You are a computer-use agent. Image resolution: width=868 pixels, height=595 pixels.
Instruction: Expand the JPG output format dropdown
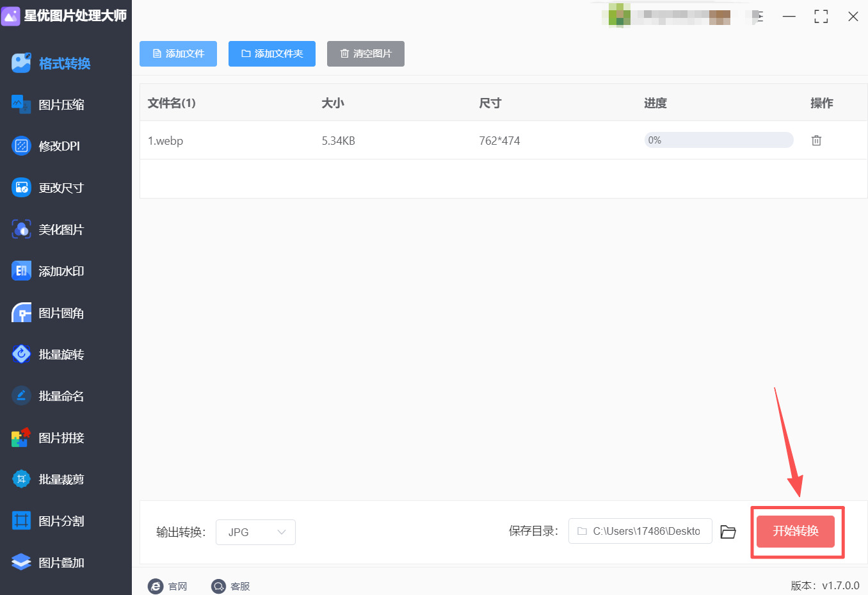pyautogui.click(x=255, y=532)
